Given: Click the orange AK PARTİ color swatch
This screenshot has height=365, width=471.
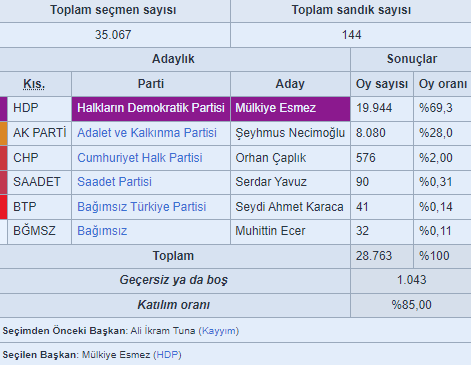Looking at the screenshot, I should [x=3, y=133].
